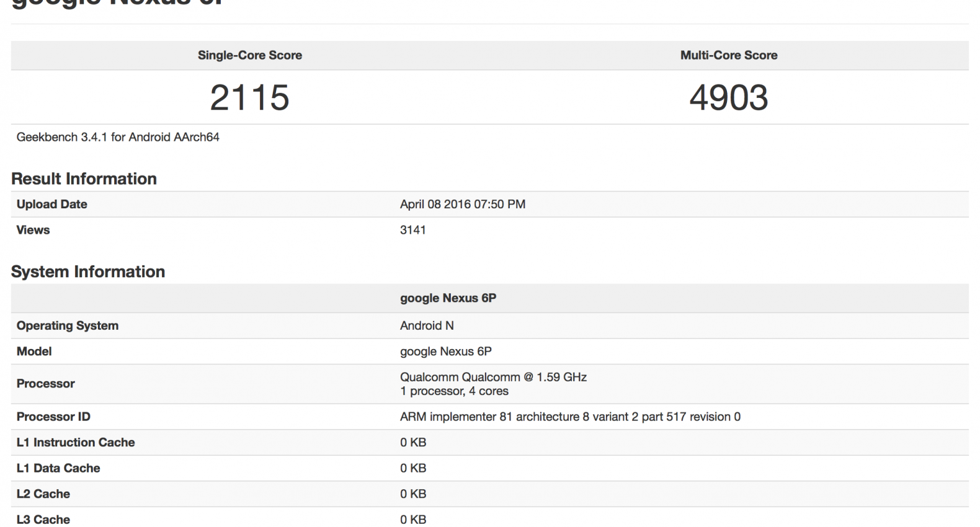Screen dimensions: 980x527
Task: Select the Android N value
Action: point(427,325)
